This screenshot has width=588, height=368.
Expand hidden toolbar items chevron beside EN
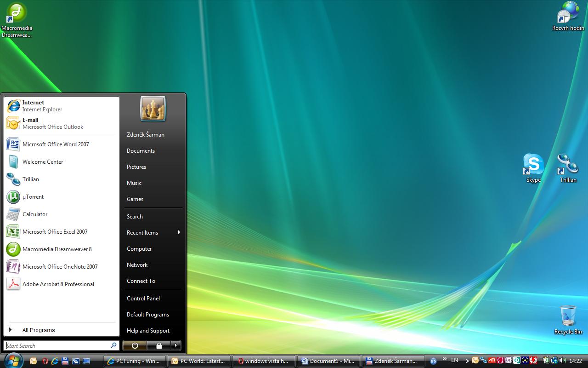445,359
